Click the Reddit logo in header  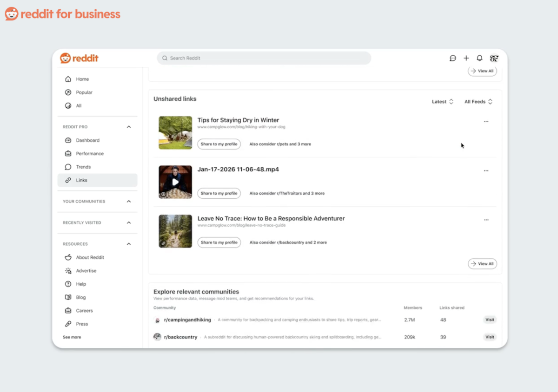coord(79,58)
